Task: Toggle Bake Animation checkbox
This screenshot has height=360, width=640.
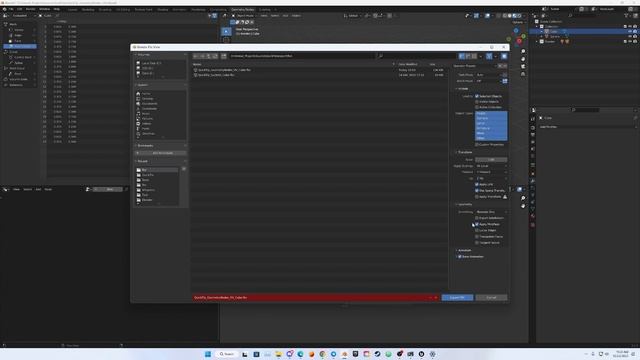Action: 460,257
